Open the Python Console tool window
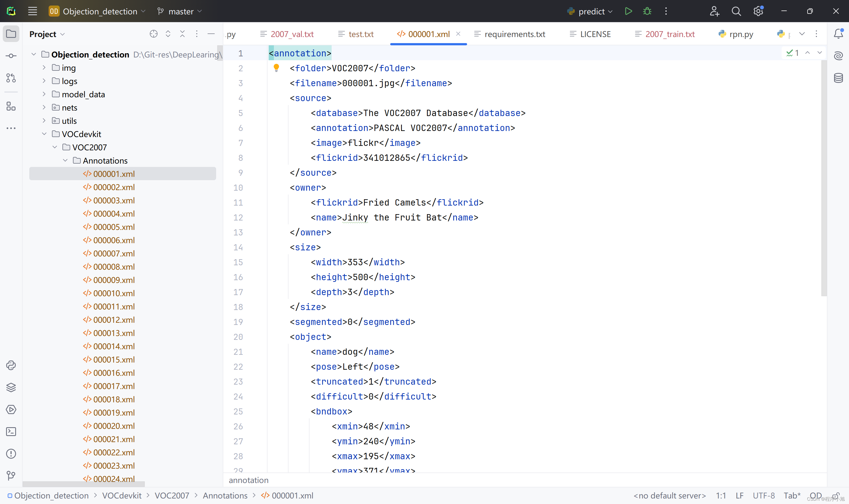This screenshot has height=504, width=849. [x=11, y=365]
